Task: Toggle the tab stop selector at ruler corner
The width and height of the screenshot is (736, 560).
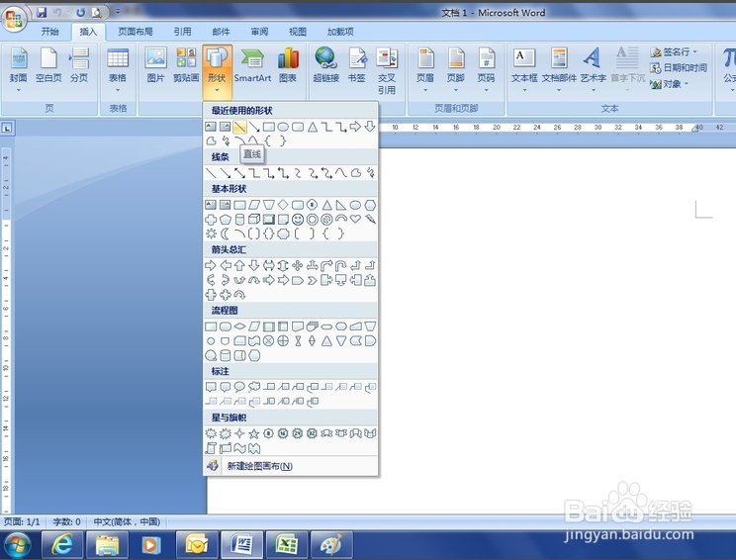Action: point(7,128)
